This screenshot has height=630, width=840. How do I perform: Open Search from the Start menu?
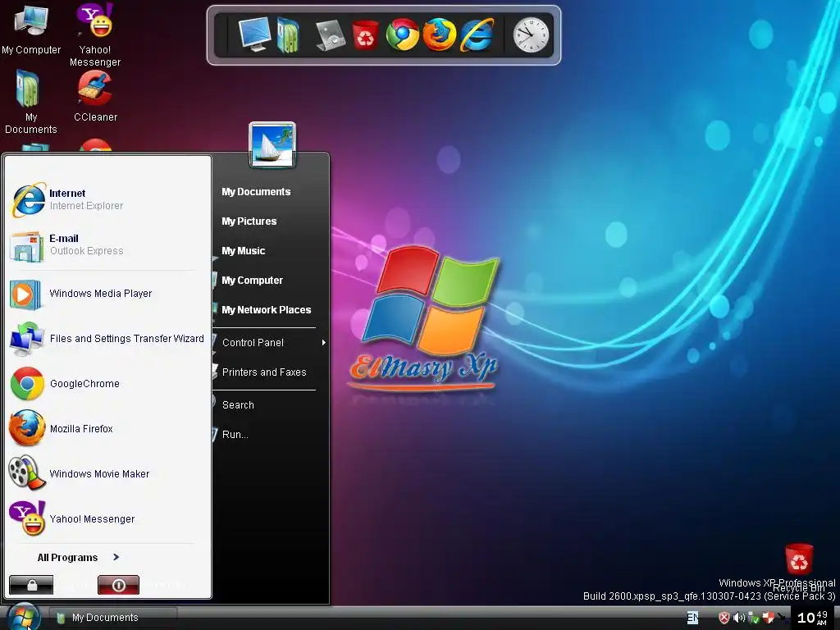point(238,405)
